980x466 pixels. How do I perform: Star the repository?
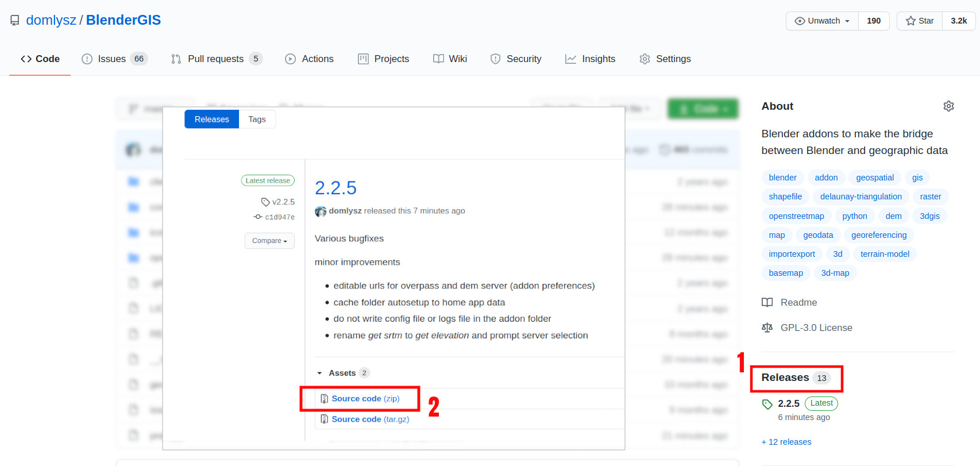pos(920,21)
